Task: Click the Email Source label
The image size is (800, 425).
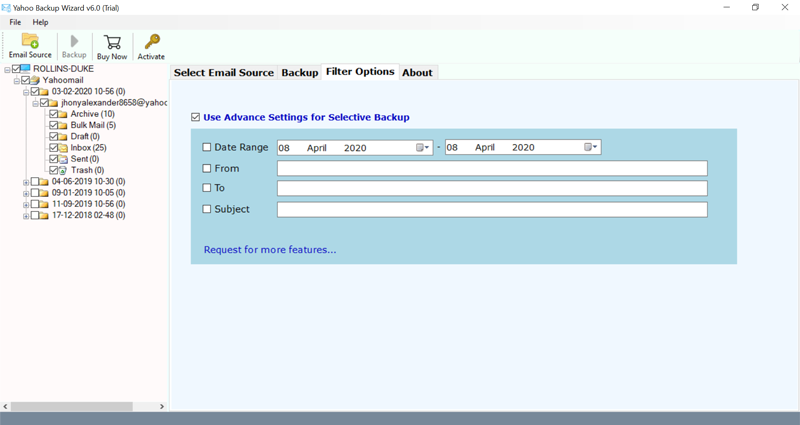Action: [30, 55]
